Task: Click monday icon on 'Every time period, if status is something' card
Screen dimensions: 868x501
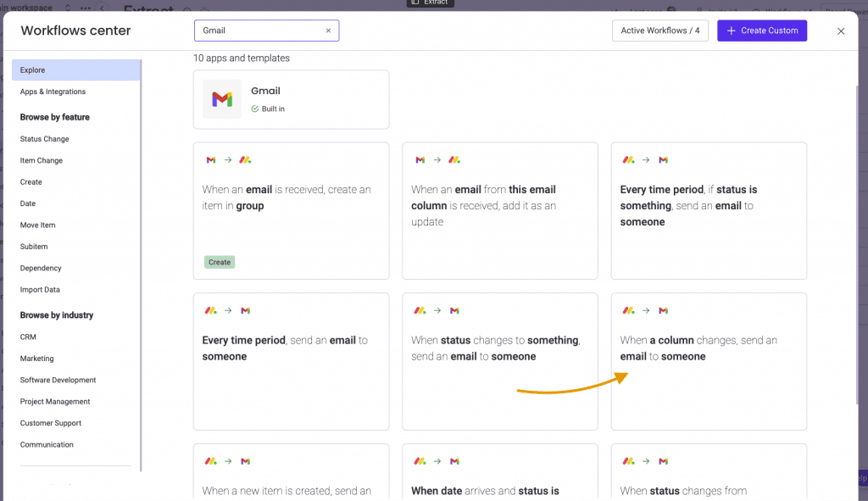Action: tap(628, 160)
